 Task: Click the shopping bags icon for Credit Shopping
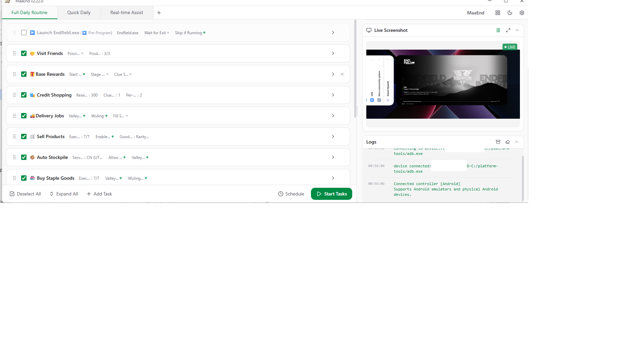pos(32,95)
